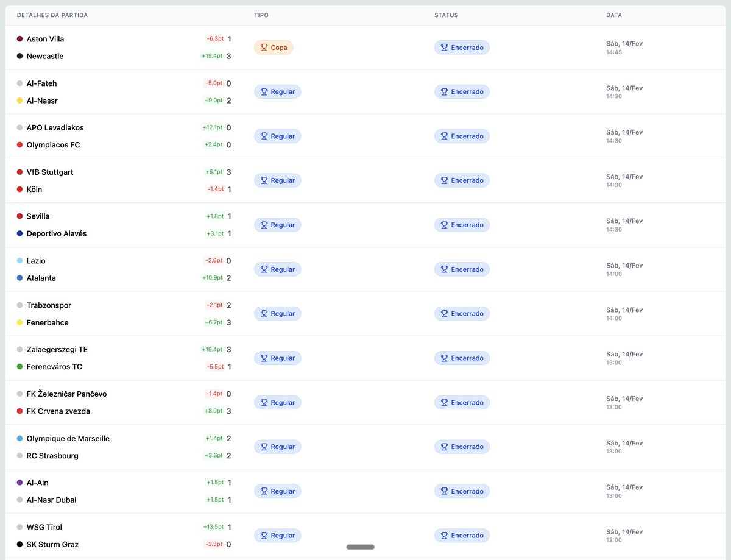This screenshot has width=731, height=560.
Task: Select the Zalaegerszegi TE team name
Action: [x=57, y=350]
